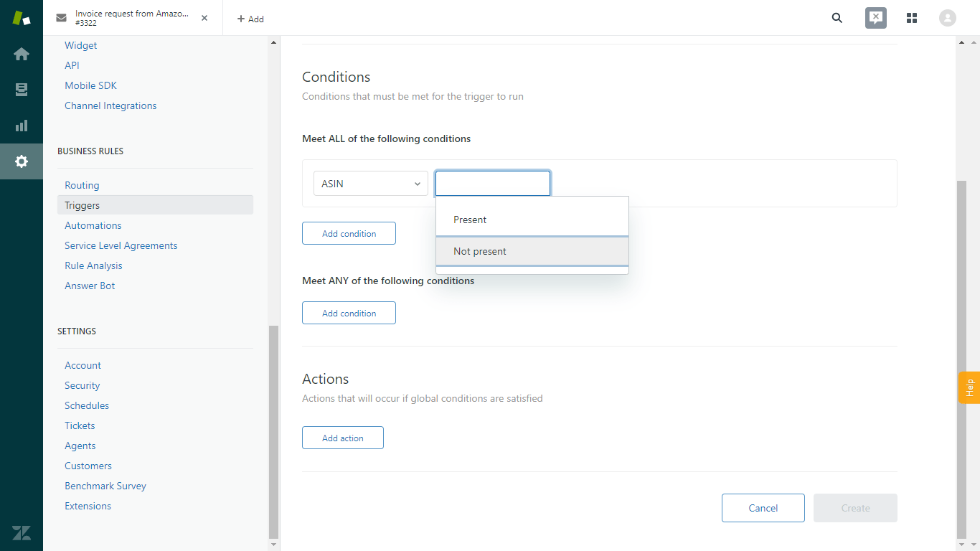
Task: Choose the Present option
Action: (x=470, y=220)
